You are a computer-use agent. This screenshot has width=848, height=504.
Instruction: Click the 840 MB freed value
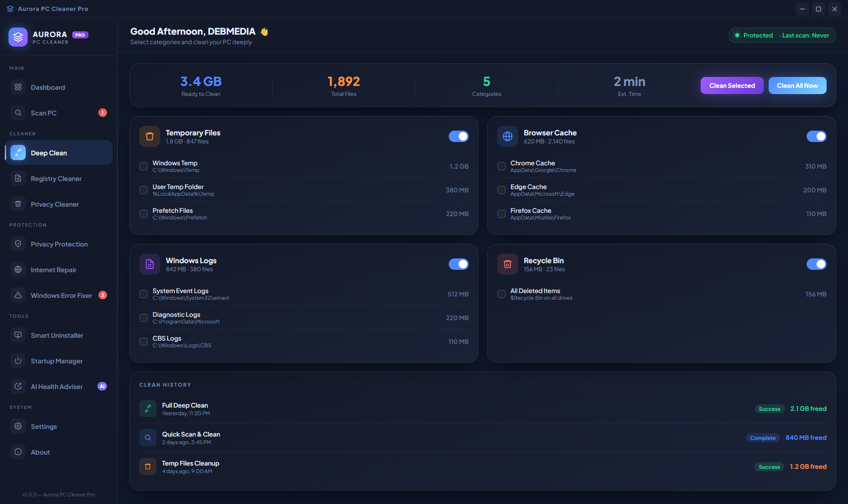pos(806,437)
